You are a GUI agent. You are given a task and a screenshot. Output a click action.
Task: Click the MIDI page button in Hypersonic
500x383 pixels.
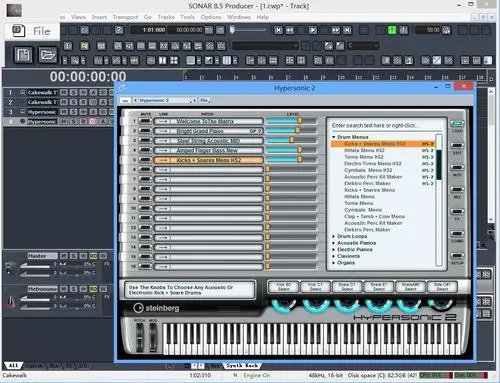click(x=457, y=168)
